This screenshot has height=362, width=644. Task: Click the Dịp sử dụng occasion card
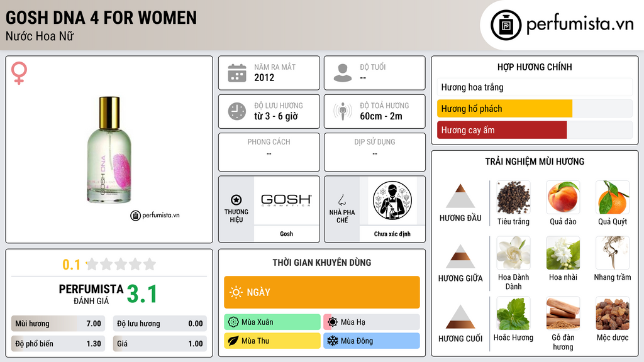coord(375,152)
